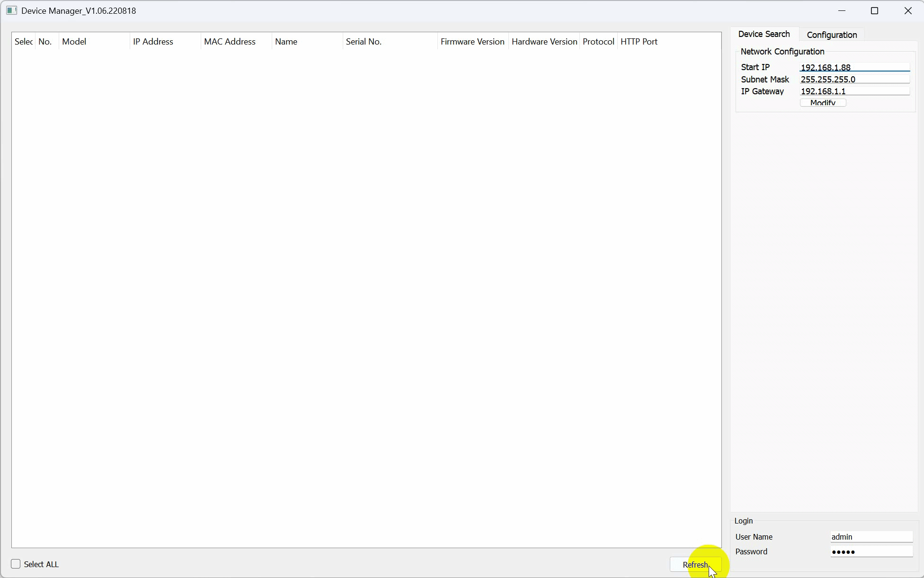Click the Serial No. column header
The image size is (924, 578).
[x=364, y=42]
